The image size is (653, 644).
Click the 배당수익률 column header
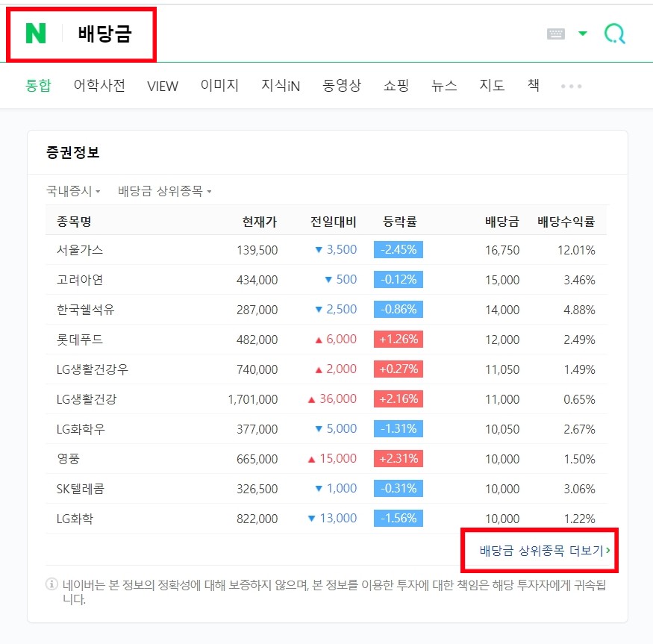[x=566, y=221]
